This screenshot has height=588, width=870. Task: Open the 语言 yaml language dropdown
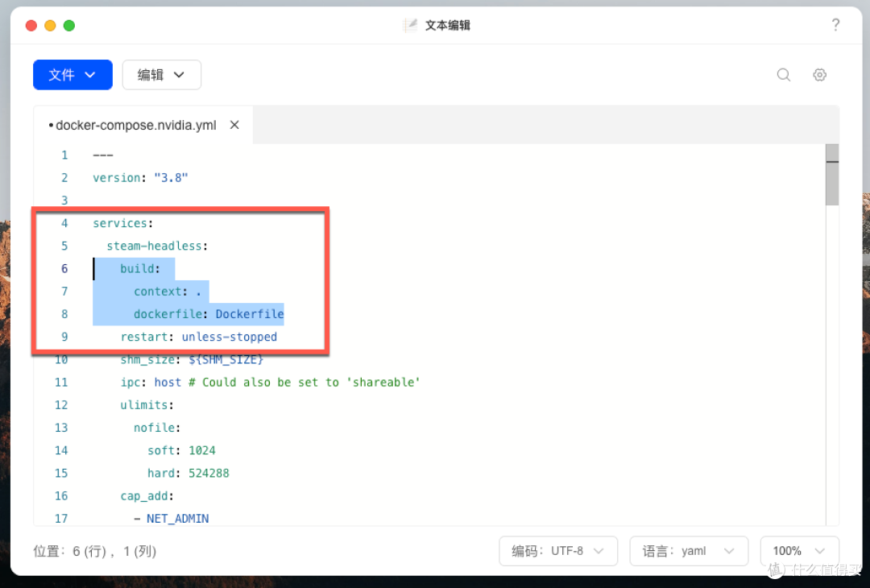click(689, 551)
